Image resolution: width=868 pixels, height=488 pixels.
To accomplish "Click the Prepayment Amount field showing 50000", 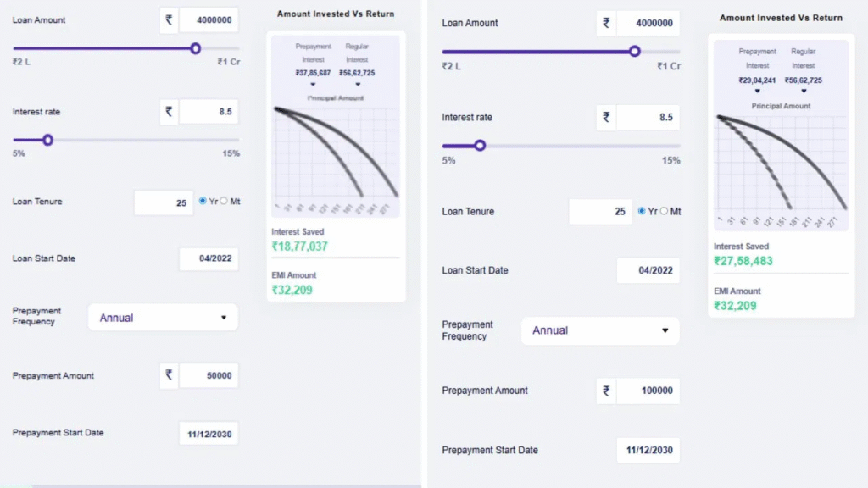I will tap(209, 376).
